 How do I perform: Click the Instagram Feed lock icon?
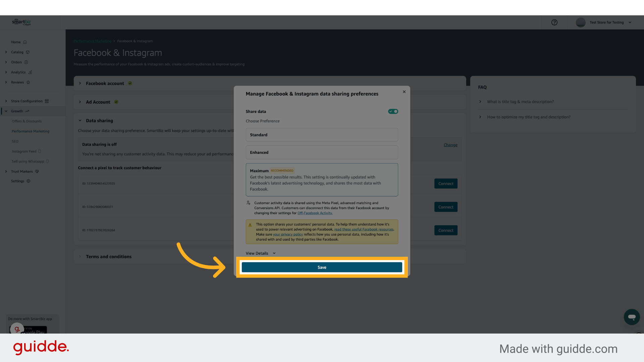coord(40,152)
